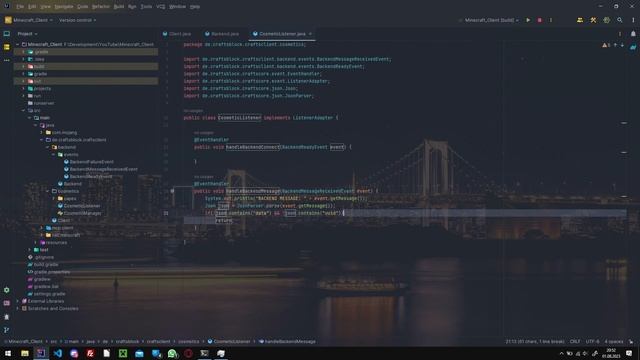The width and height of the screenshot is (640, 360).
Task: Open the Navigate menu
Action: coord(64,7)
